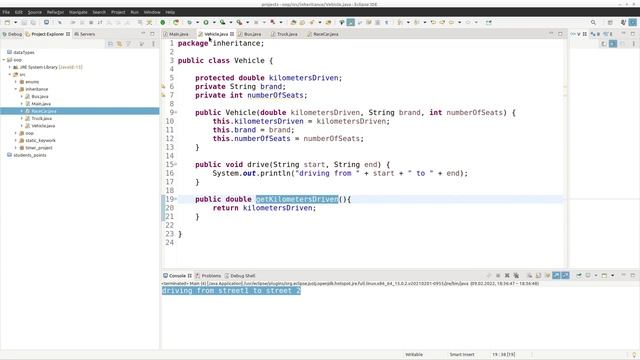This screenshot has height=360, width=640.
Task: Toggle Show Console on standard output change
Action: click(x=556, y=276)
